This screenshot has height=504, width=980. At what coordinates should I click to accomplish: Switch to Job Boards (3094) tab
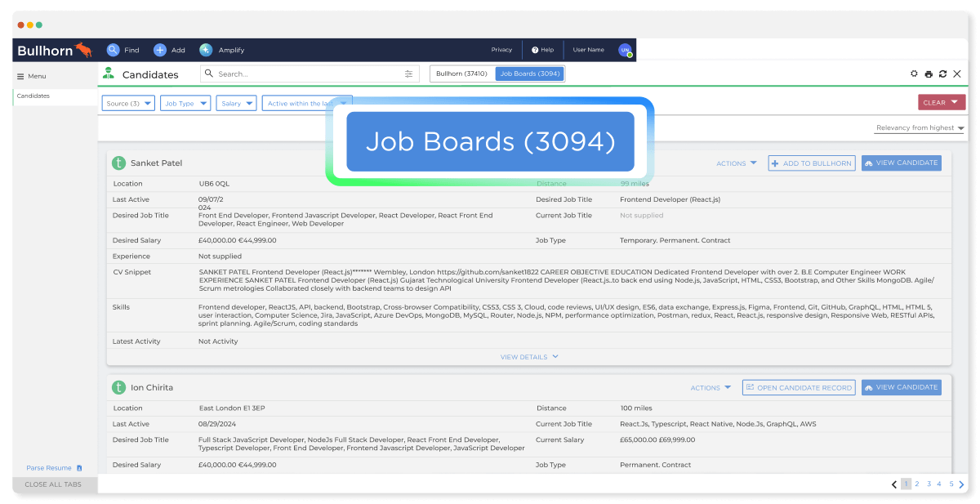530,74
